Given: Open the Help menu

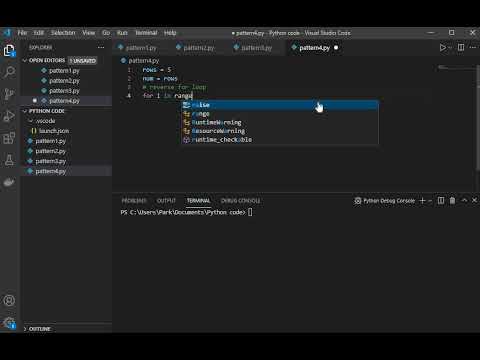Looking at the screenshot, I should [x=170, y=33].
